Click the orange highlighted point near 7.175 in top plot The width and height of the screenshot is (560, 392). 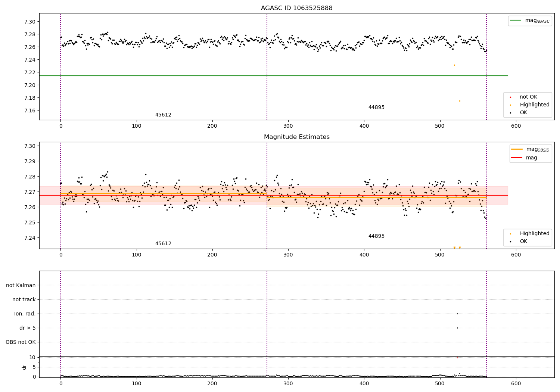(x=460, y=101)
